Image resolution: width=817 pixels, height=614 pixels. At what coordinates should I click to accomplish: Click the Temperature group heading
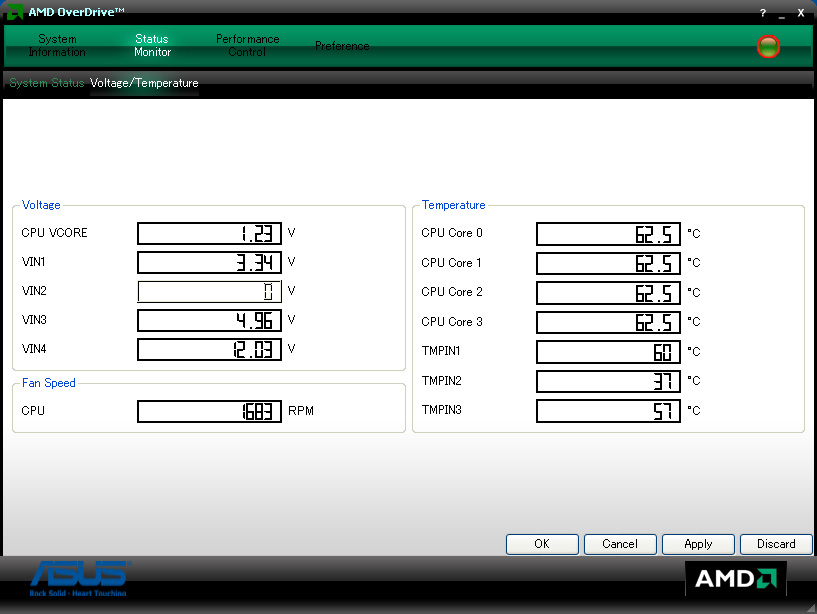tap(453, 205)
